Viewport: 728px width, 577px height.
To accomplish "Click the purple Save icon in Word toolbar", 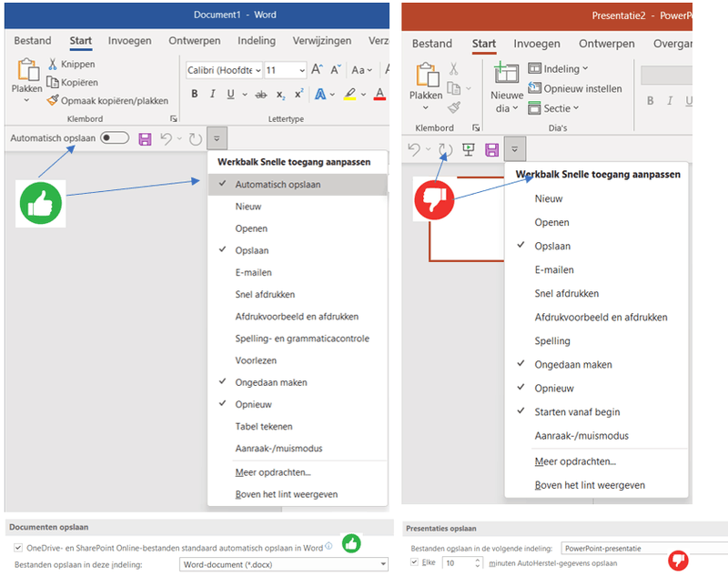I will click(145, 139).
